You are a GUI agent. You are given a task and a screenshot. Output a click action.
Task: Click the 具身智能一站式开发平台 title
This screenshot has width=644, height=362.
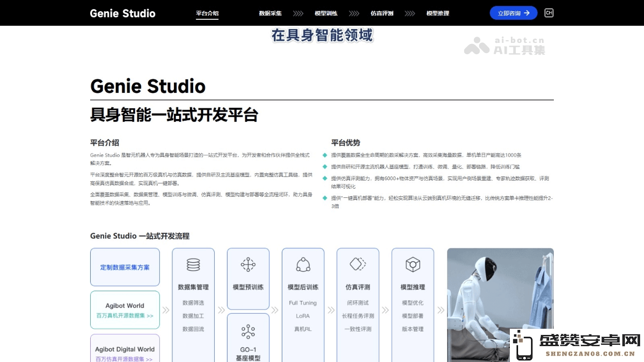tap(174, 115)
